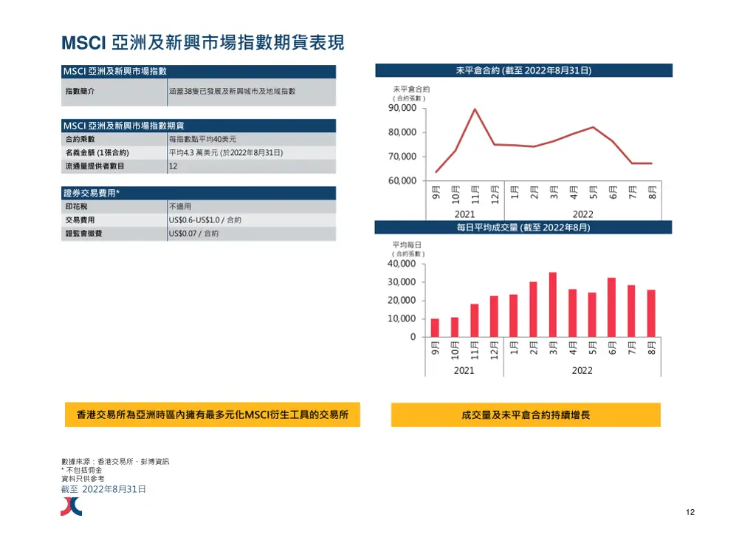Click the value '12' in liquidity providers row

point(173,166)
